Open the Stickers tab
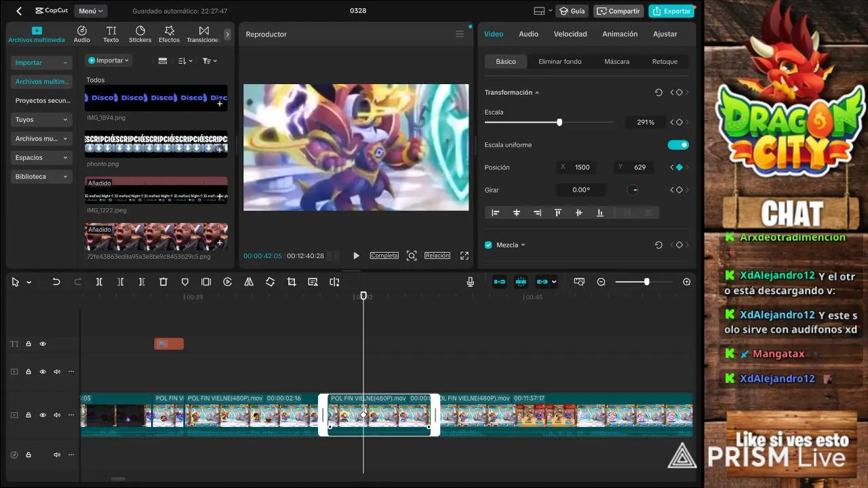The height and width of the screenshot is (488, 868). pyautogui.click(x=140, y=34)
